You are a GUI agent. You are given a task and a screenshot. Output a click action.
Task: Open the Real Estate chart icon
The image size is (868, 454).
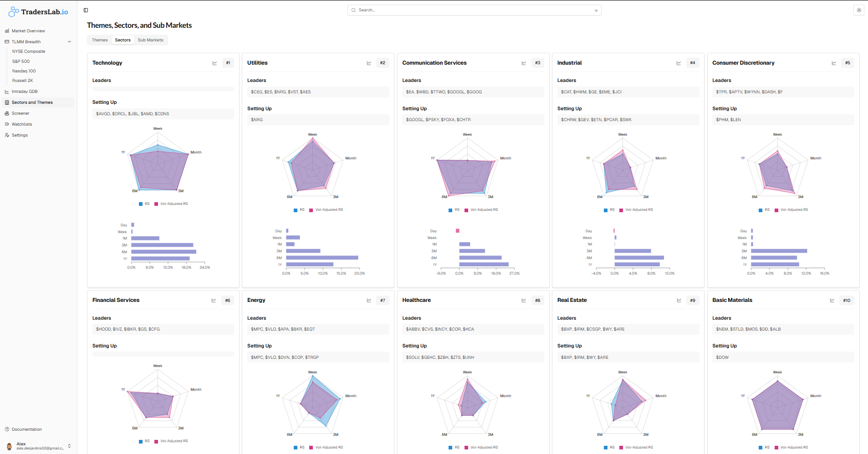point(679,300)
